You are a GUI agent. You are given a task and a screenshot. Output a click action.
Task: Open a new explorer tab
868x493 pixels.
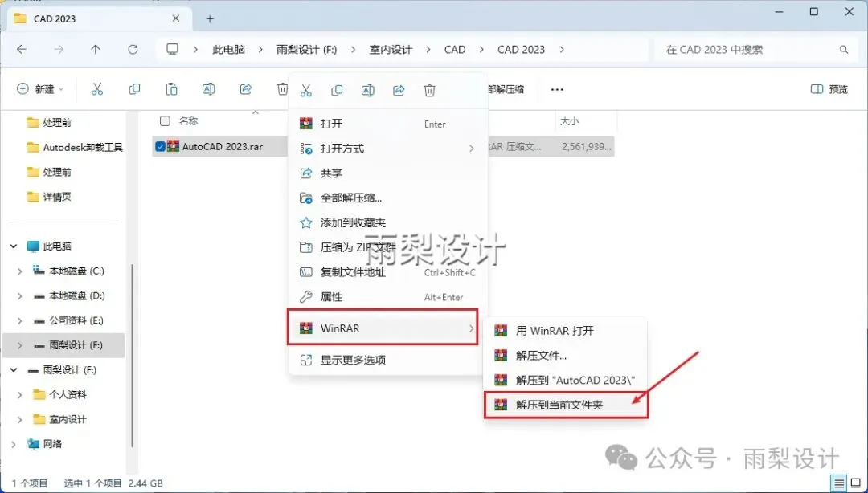pos(210,18)
